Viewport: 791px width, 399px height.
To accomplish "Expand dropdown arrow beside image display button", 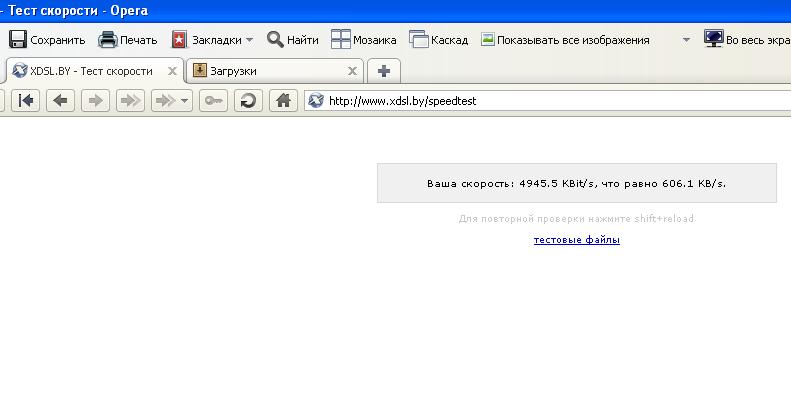I will click(686, 39).
